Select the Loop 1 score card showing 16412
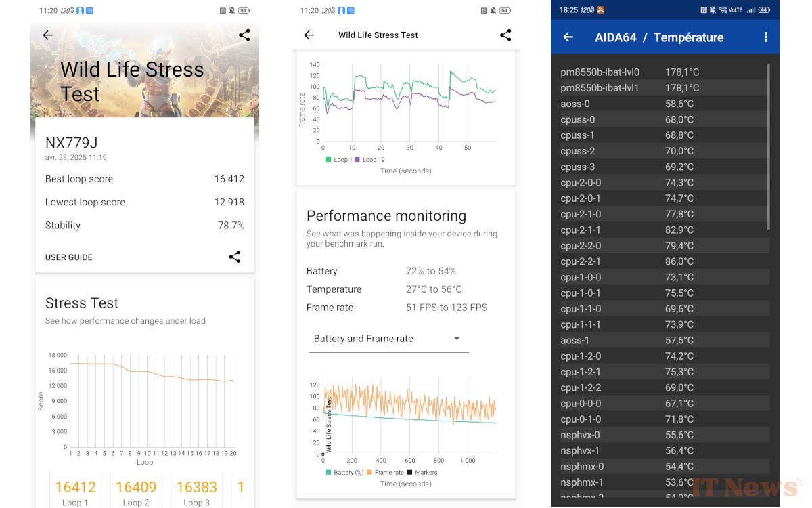Screen dimensions: 812x508 tap(75, 491)
